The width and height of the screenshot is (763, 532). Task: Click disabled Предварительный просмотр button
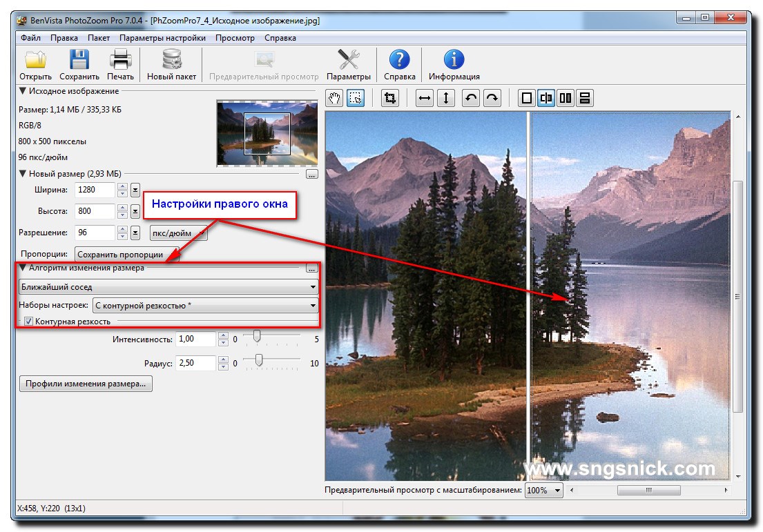point(264,64)
